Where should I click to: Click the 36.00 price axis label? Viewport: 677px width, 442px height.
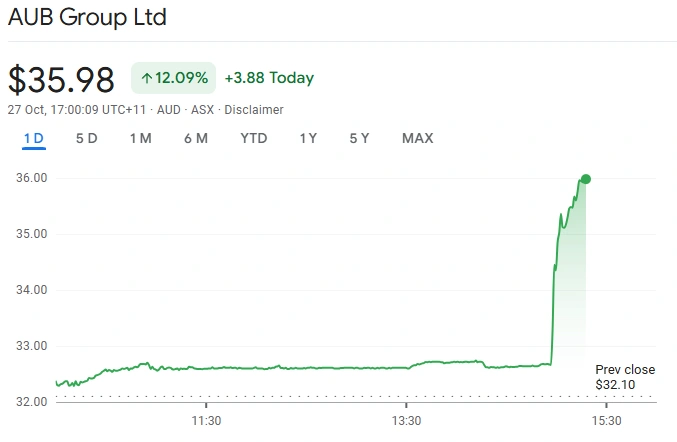[32, 178]
